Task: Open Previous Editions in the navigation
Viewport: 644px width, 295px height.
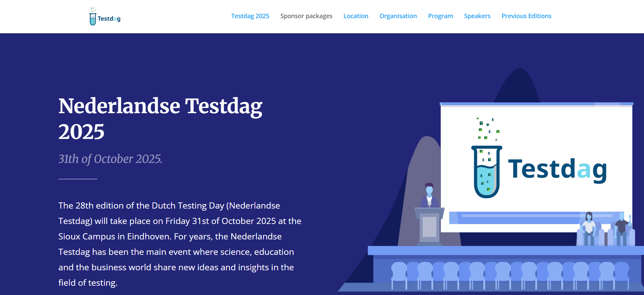Action: click(526, 16)
